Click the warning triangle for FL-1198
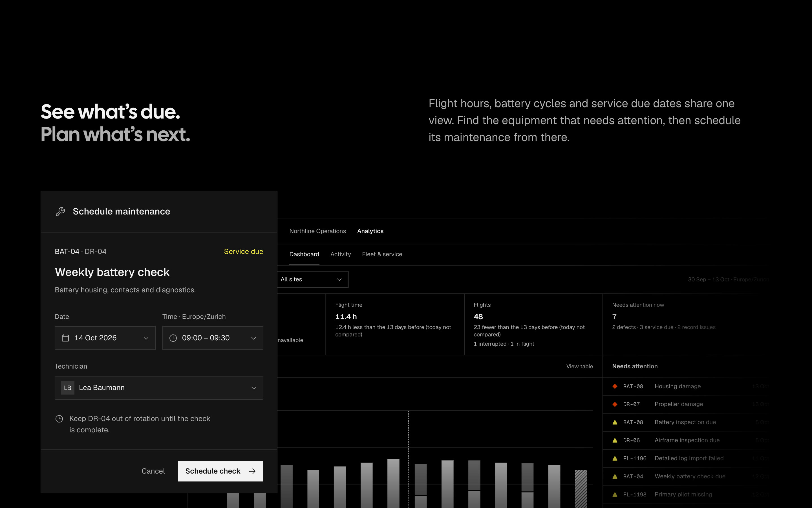Viewport: 812px width, 508px height. pos(615,494)
